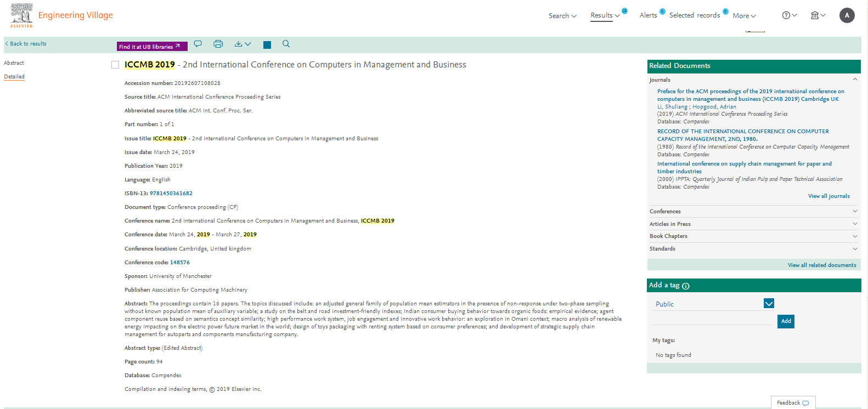Click the Back to results link
The height and width of the screenshot is (409, 868).
26,44
